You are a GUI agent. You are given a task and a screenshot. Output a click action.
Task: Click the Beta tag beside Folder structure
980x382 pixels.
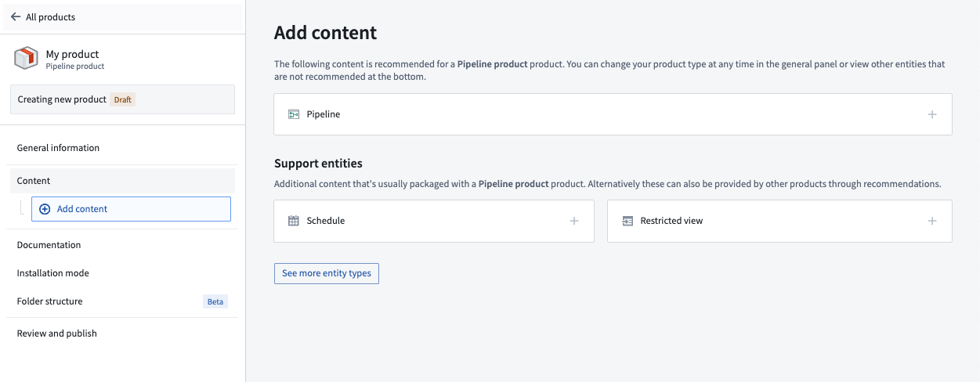click(x=215, y=301)
